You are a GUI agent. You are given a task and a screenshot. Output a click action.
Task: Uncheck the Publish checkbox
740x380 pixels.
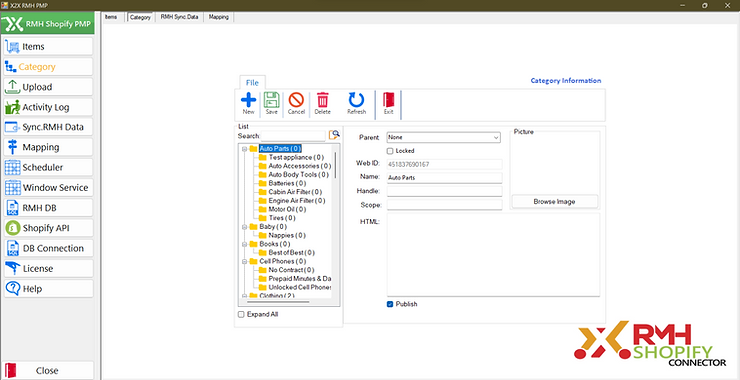point(390,304)
